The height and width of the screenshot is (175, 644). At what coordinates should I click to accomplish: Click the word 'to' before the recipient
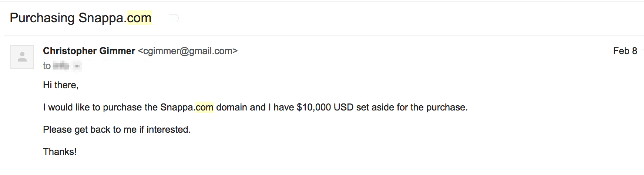[47, 66]
